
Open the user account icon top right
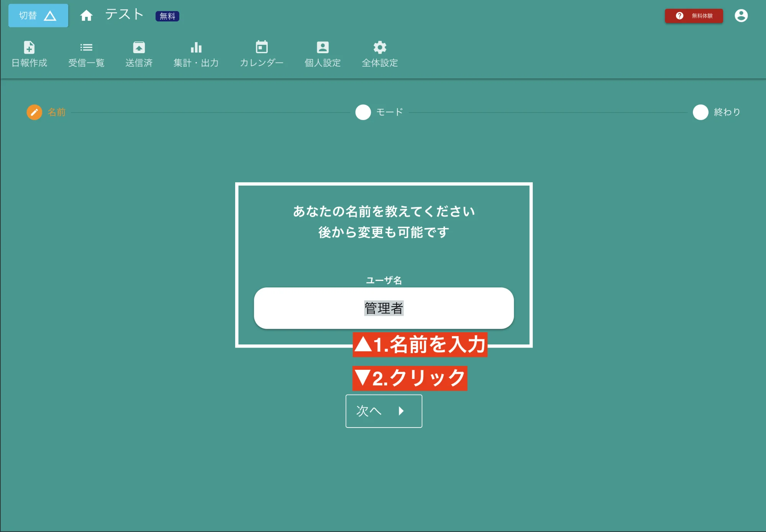(741, 15)
